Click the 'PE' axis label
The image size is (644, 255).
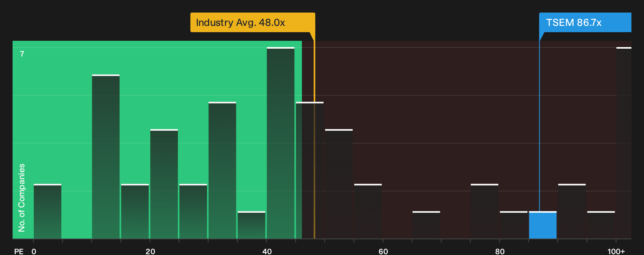[19, 251]
